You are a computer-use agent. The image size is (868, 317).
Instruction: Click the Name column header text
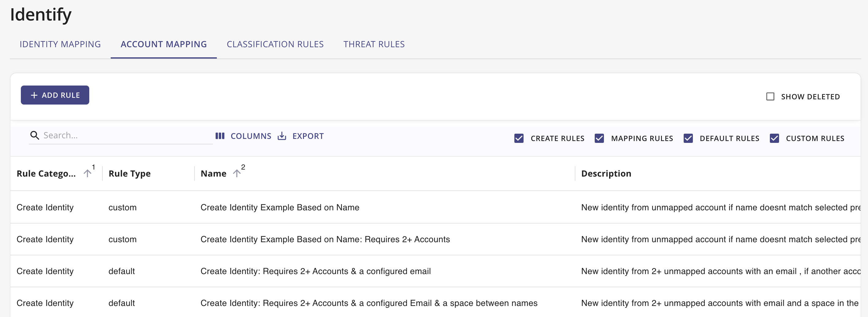tap(214, 174)
